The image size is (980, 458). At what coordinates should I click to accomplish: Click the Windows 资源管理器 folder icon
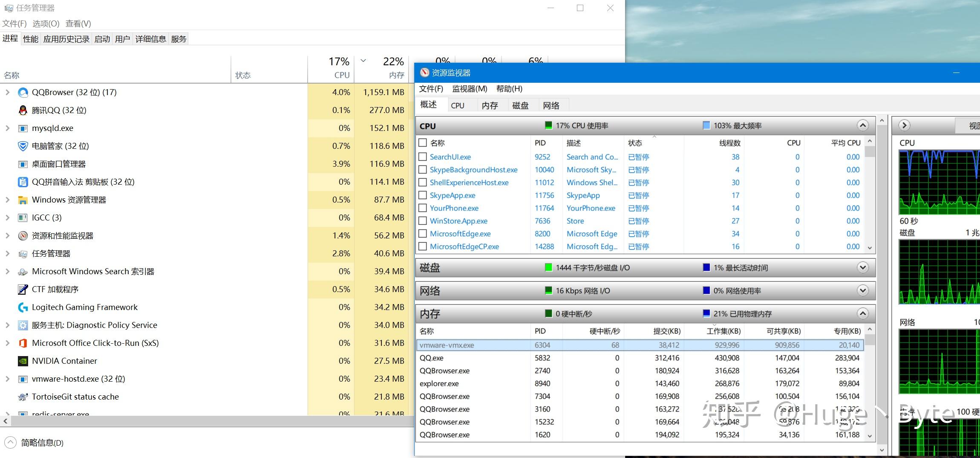[23, 200]
